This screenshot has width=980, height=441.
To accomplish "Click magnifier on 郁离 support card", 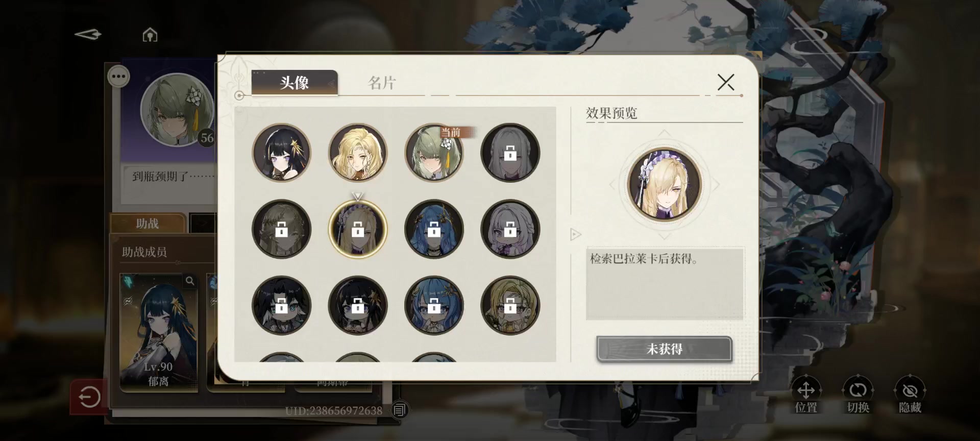I will [190, 281].
